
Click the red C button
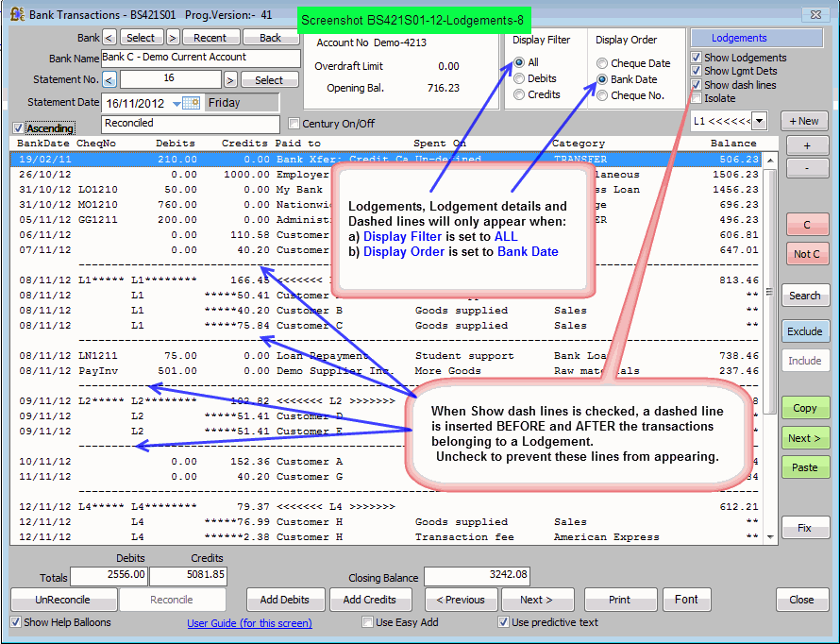coord(807,225)
